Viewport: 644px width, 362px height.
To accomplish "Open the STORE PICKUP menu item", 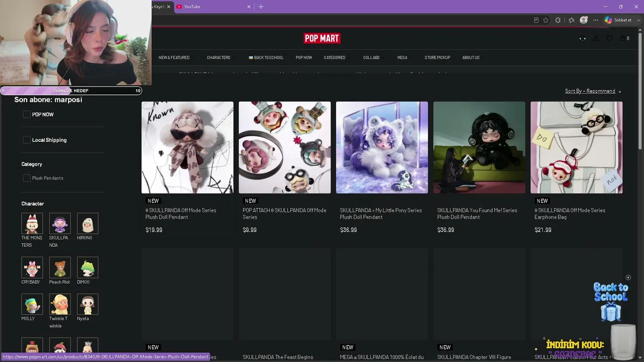I will 437,57.
